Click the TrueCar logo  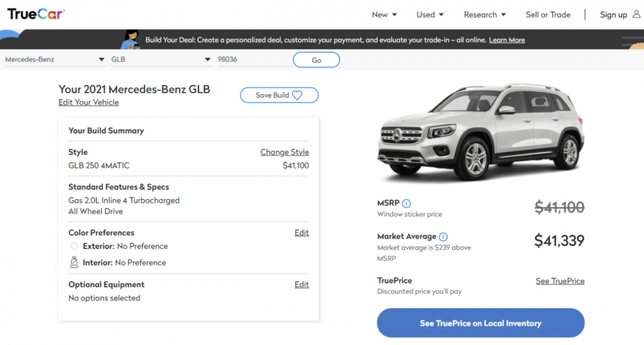(x=35, y=14)
